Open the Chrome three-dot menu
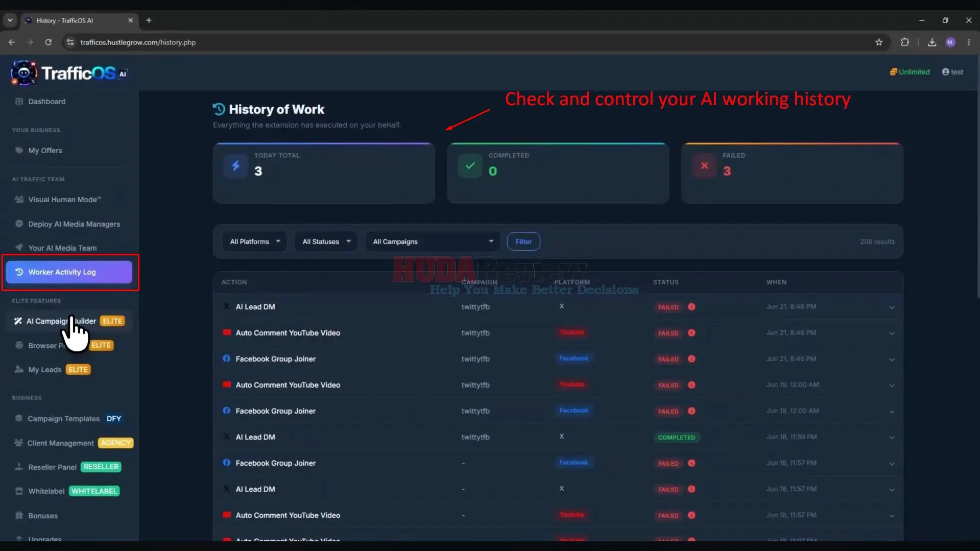980x551 pixels. pos(969,42)
